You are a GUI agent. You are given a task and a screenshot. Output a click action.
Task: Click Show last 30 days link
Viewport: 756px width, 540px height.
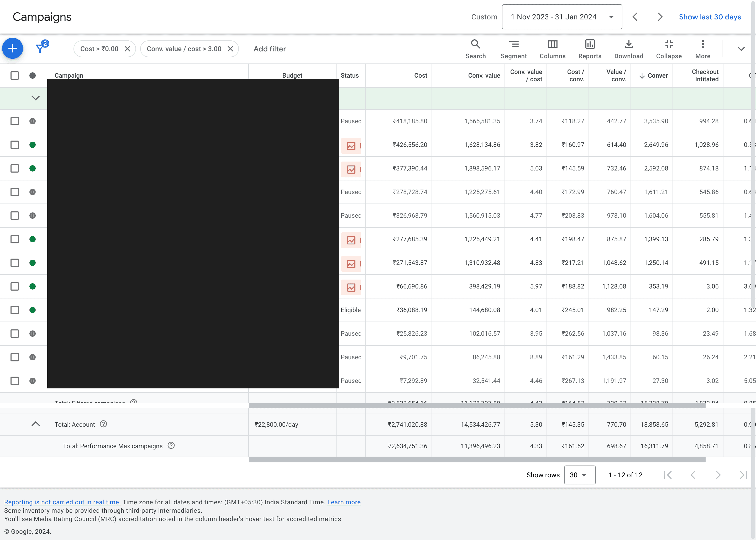point(710,17)
